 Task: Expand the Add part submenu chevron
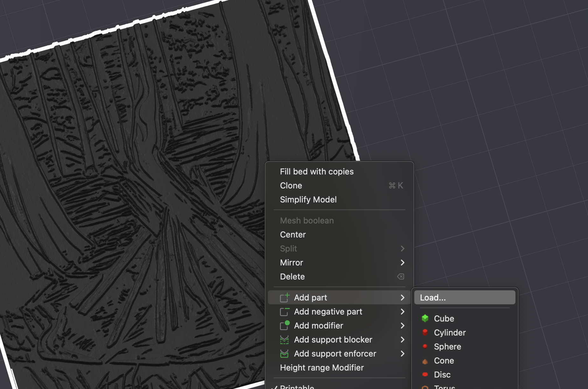402,298
